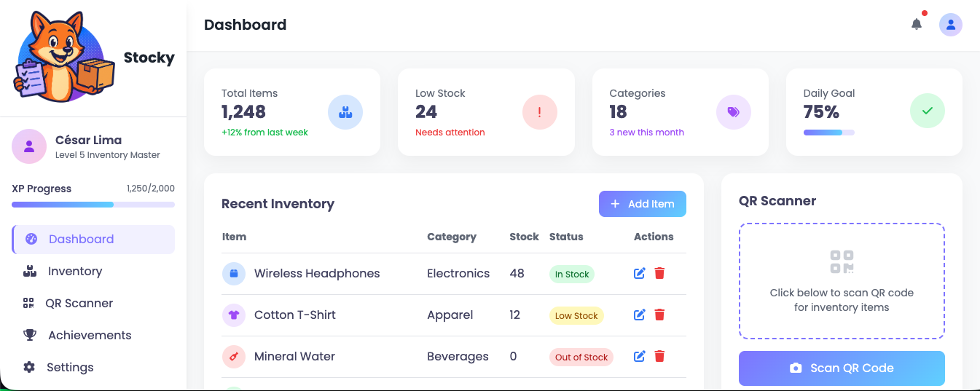Edit the Cotton T-Shirt entry

click(x=640, y=315)
